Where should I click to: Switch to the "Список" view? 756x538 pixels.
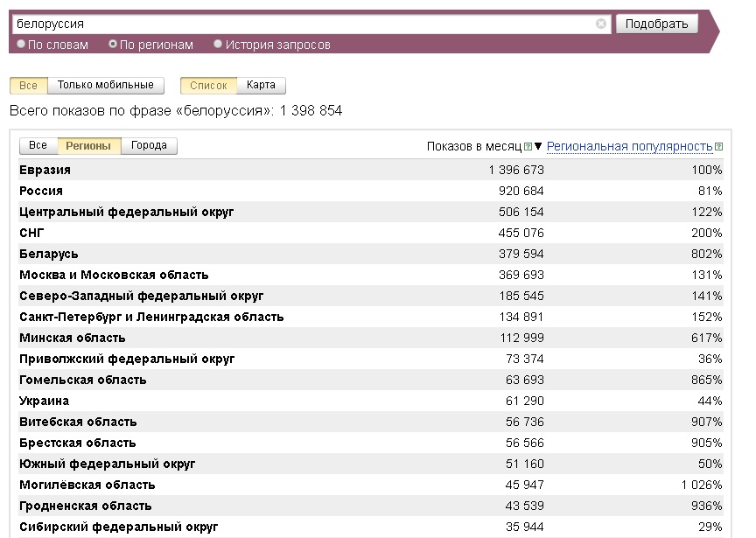[208, 86]
